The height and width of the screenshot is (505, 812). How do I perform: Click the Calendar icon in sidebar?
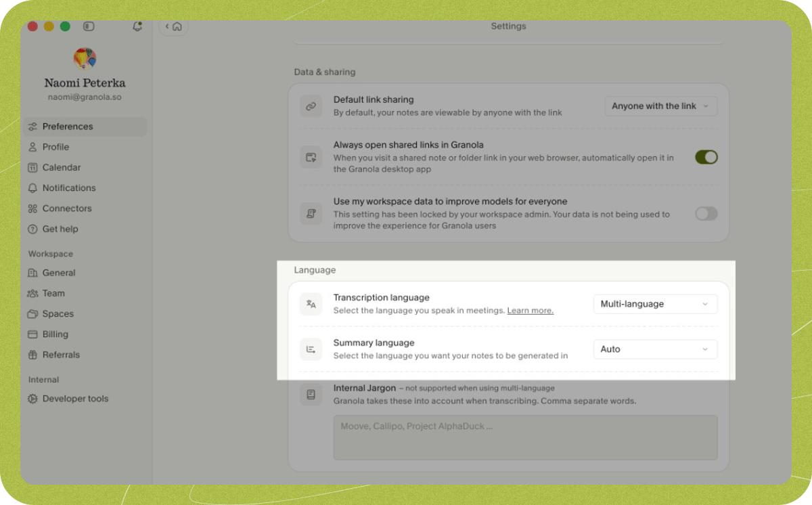pos(32,167)
